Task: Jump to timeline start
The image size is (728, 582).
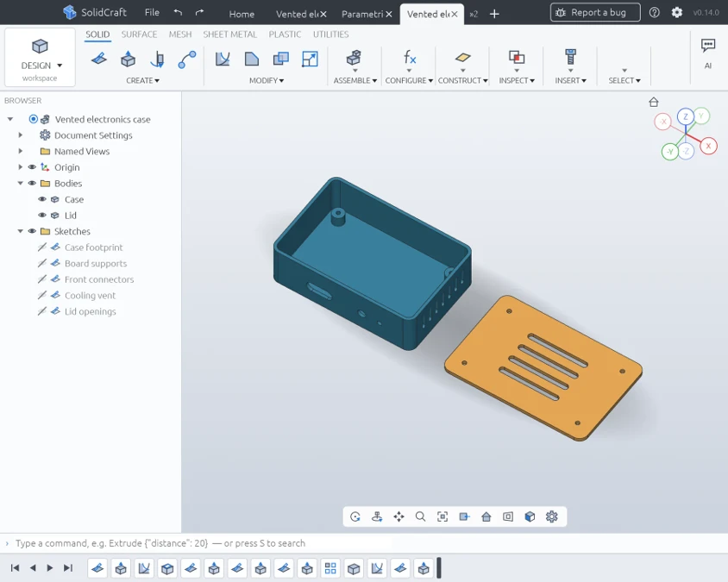Action: click(15, 567)
